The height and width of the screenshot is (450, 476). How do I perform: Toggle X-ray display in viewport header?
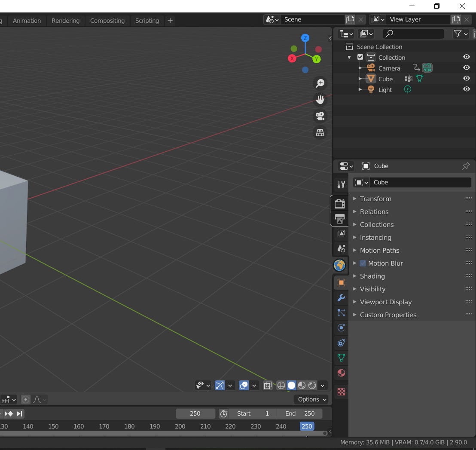[268, 386]
